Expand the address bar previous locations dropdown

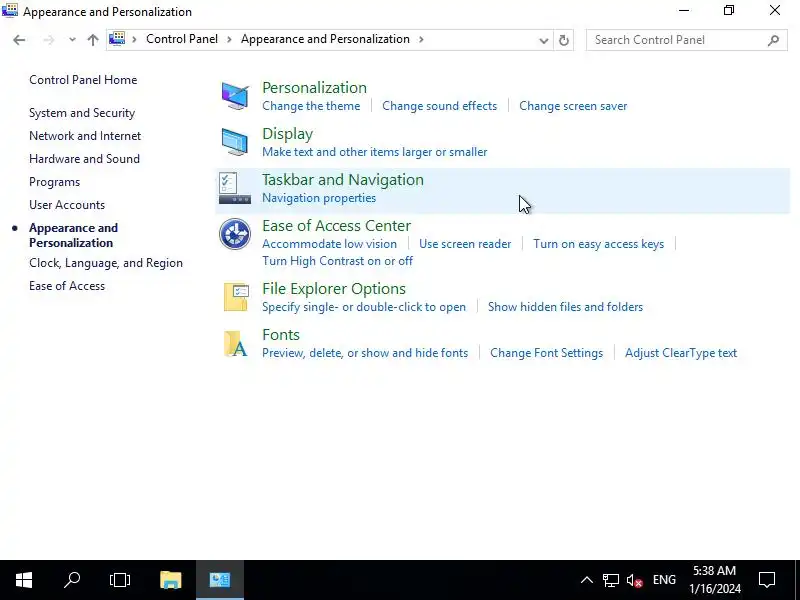coord(544,40)
